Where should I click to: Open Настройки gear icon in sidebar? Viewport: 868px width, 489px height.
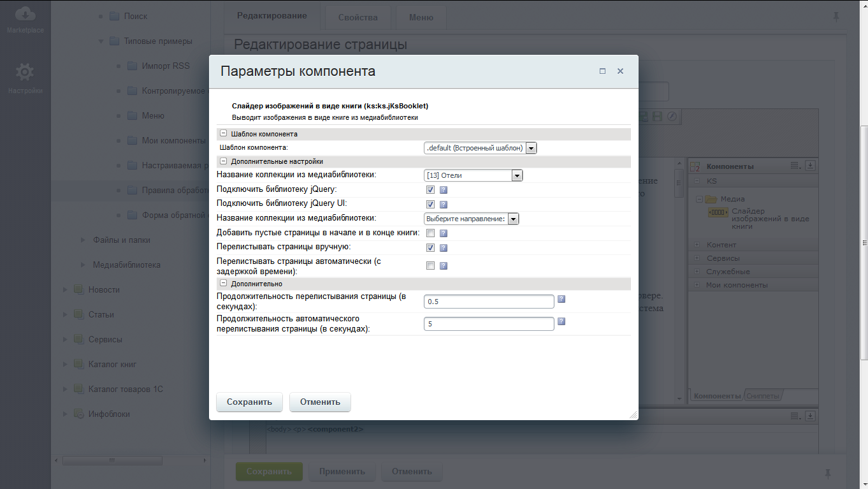(x=25, y=72)
